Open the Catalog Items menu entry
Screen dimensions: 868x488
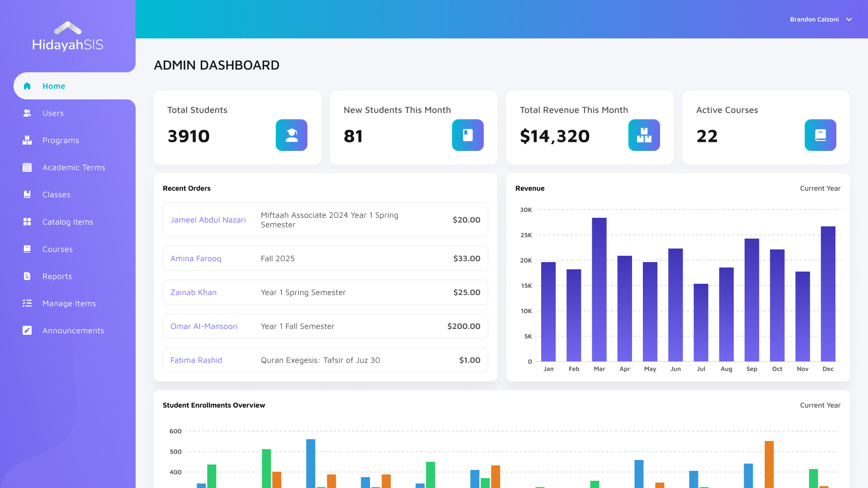(x=68, y=222)
